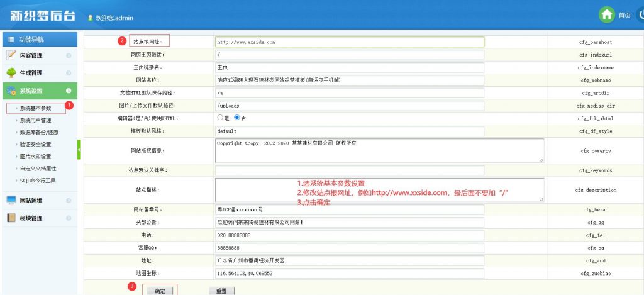Click the 模块管理 book icon
644x295 pixels.
[11, 218]
